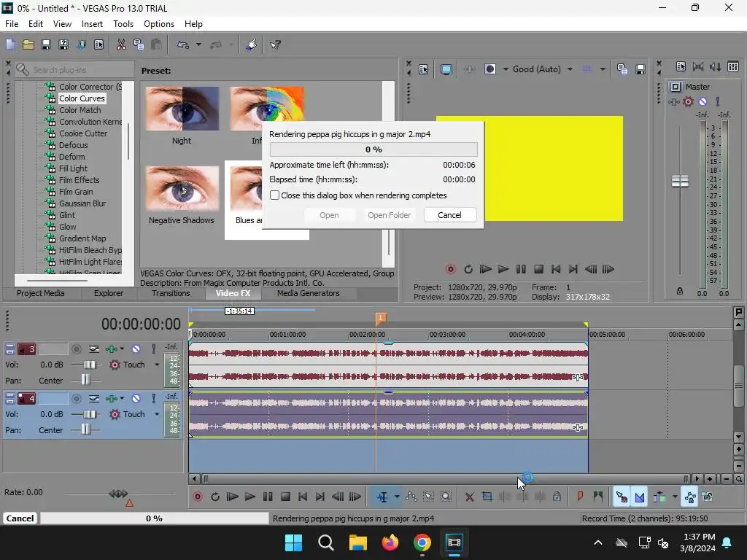Viewport: 747px width, 560px height.
Task: Check Close this dialog box when rendering completes
Action: tap(275, 195)
